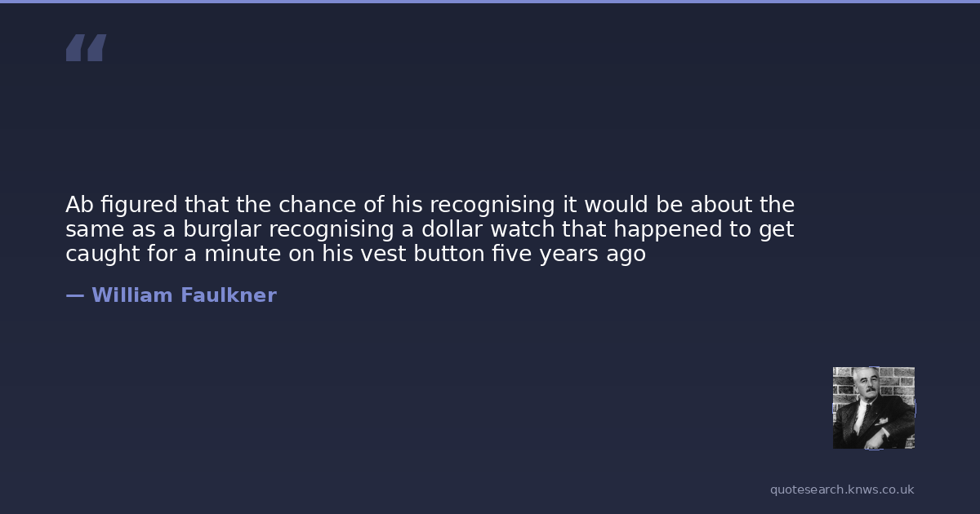The height and width of the screenshot is (514, 980).
Task: Click the purple accent bar at top
Action: pos(490,2)
